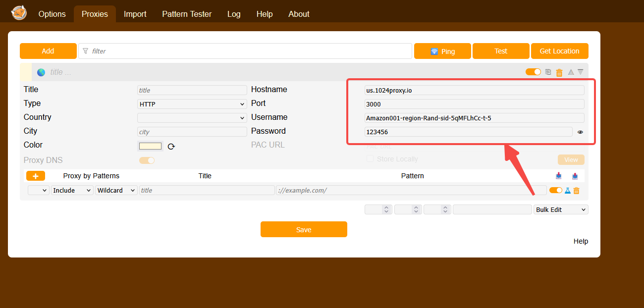The width and height of the screenshot is (644, 308).
Task: Switch to the Pattern Tester tab
Action: point(187,14)
